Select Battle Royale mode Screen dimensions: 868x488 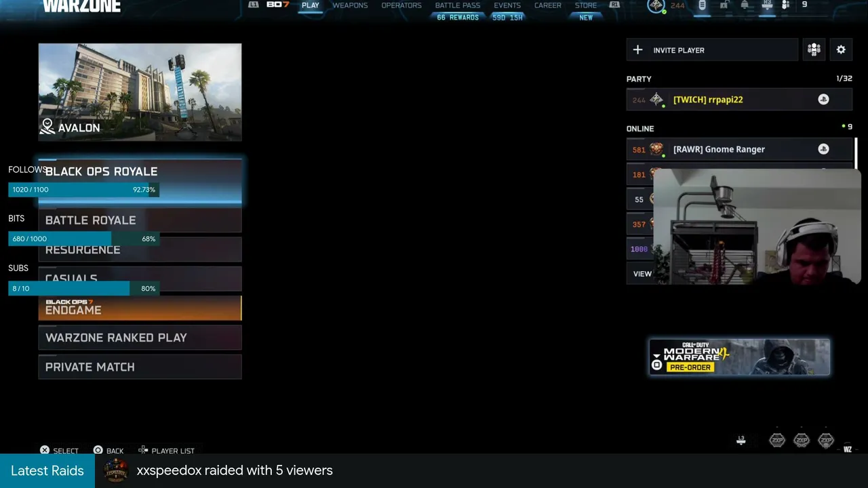coord(140,220)
